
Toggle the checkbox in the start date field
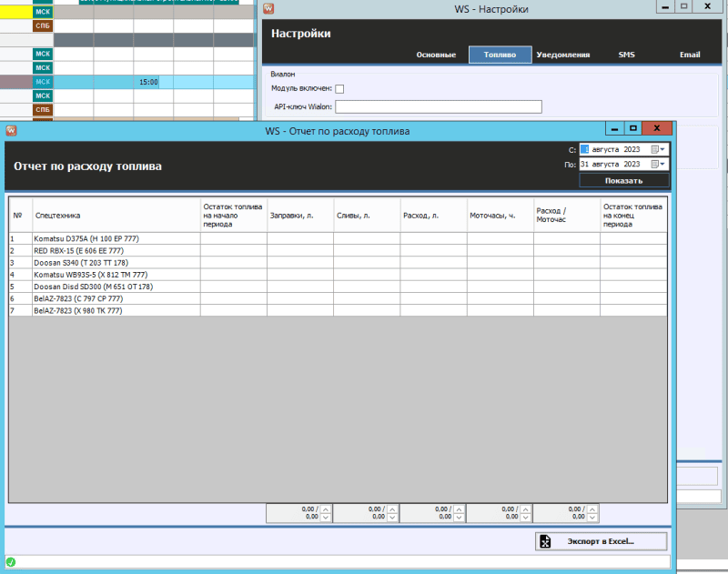[x=585, y=149]
